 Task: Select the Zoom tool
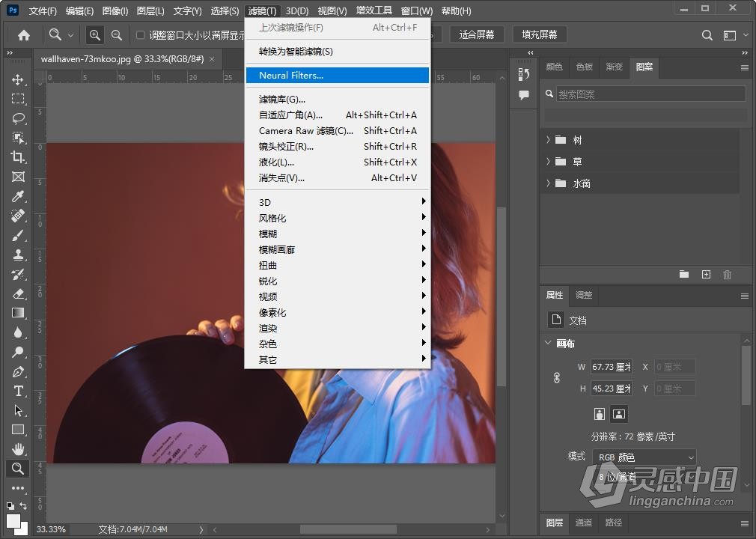coord(16,469)
